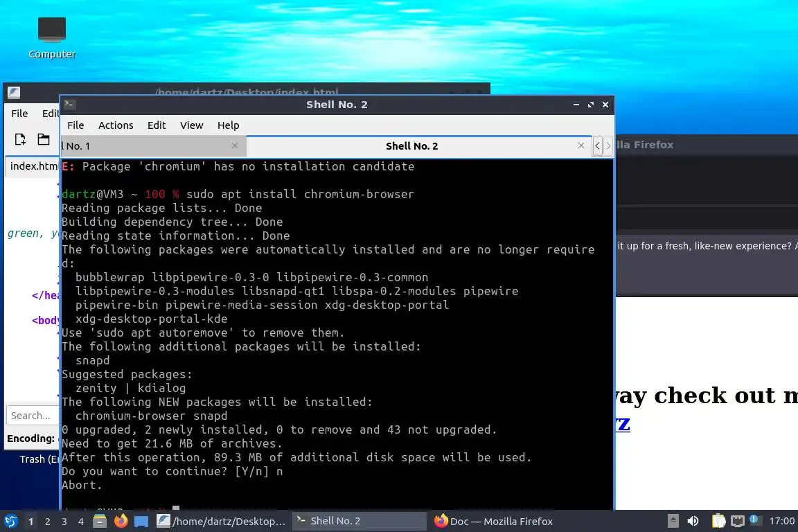The width and height of the screenshot is (798, 532).
Task: Select the index.html tab in editor
Action: [x=33, y=166]
